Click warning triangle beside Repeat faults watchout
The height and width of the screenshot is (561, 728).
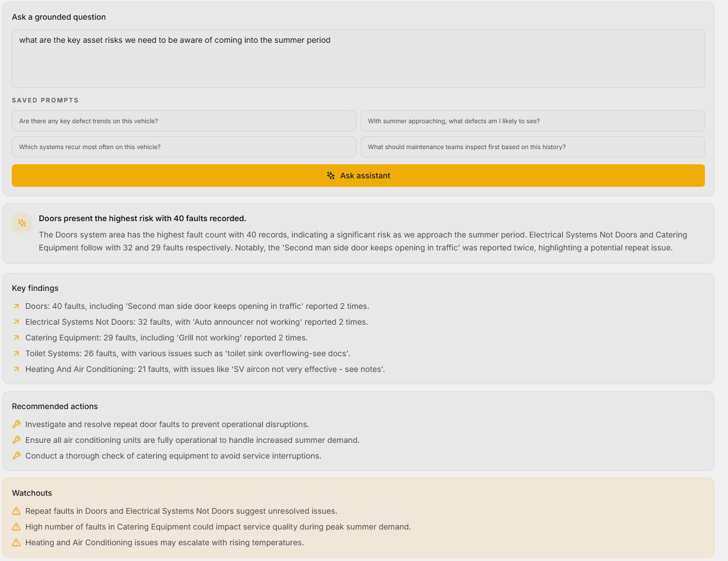point(16,511)
